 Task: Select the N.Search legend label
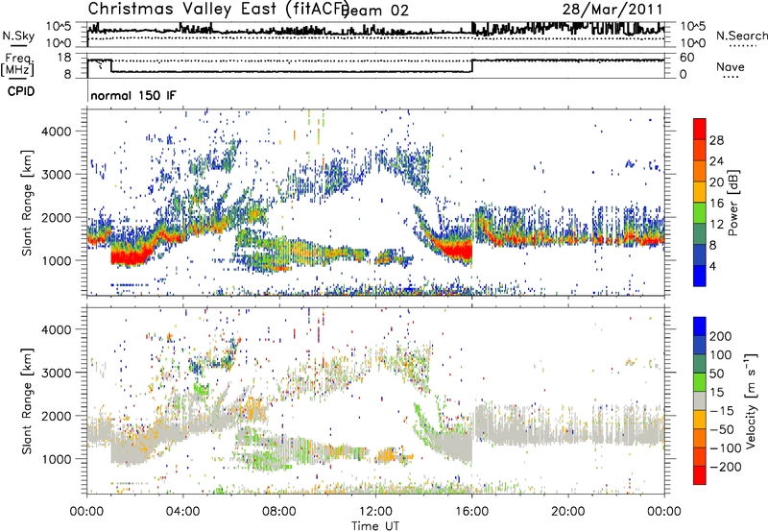tap(742, 36)
